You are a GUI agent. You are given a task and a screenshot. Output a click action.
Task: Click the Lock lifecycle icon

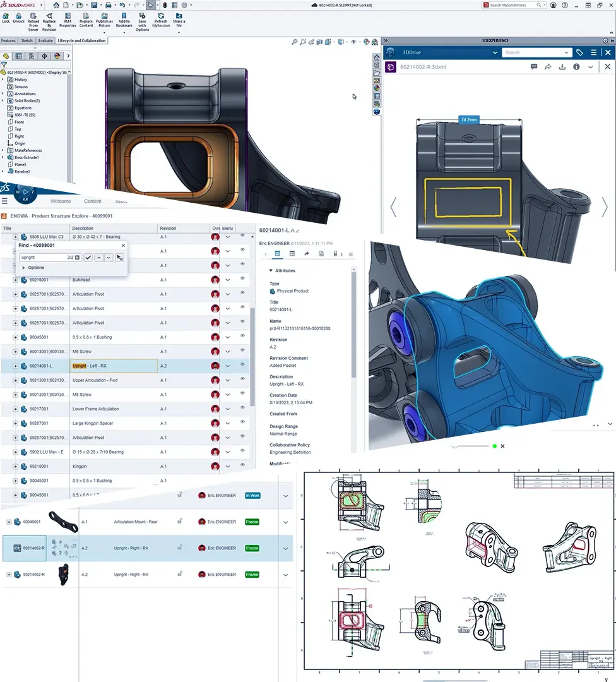pos(6,16)
